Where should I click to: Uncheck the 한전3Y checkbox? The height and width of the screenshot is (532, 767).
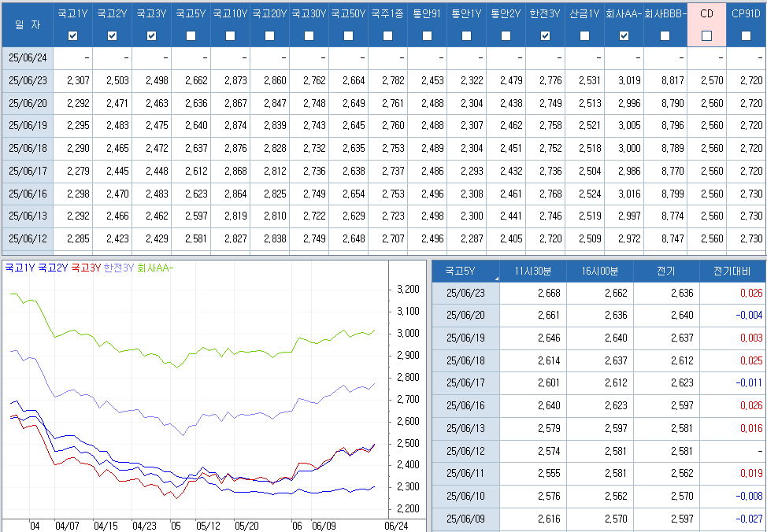tap(546, 35)
